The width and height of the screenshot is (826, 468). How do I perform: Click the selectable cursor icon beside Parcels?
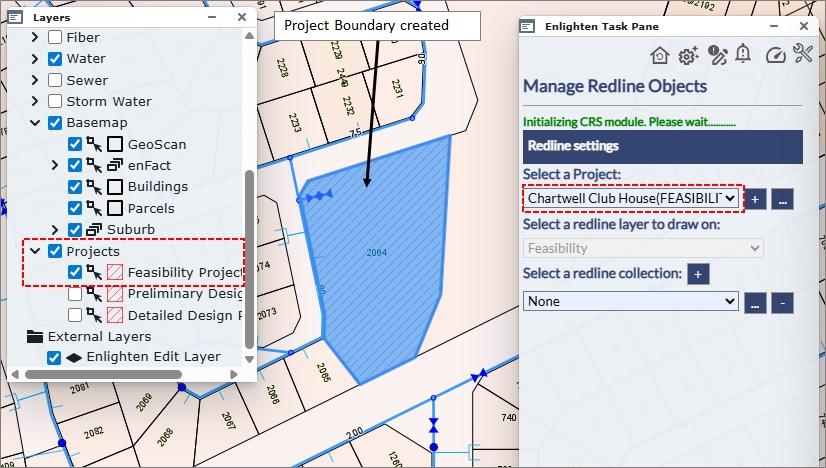95,208
